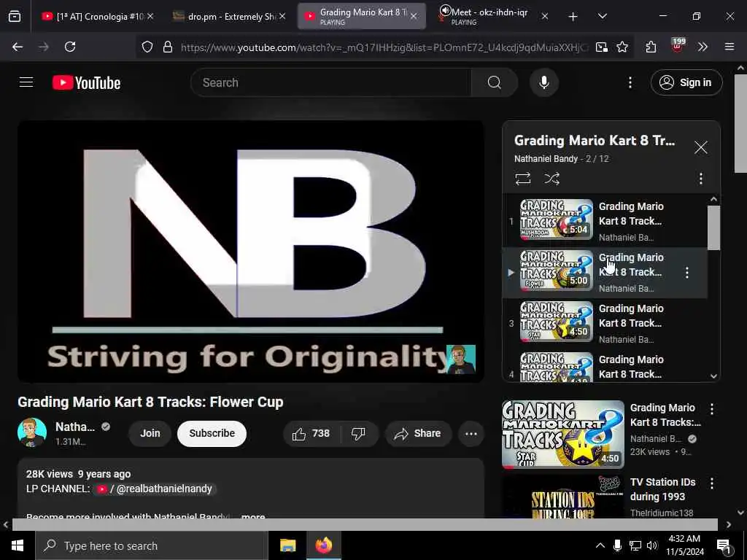The height and width of the screenshot is (560, 747).
Task: Click the video player to pause
Action: click(251, 251)
